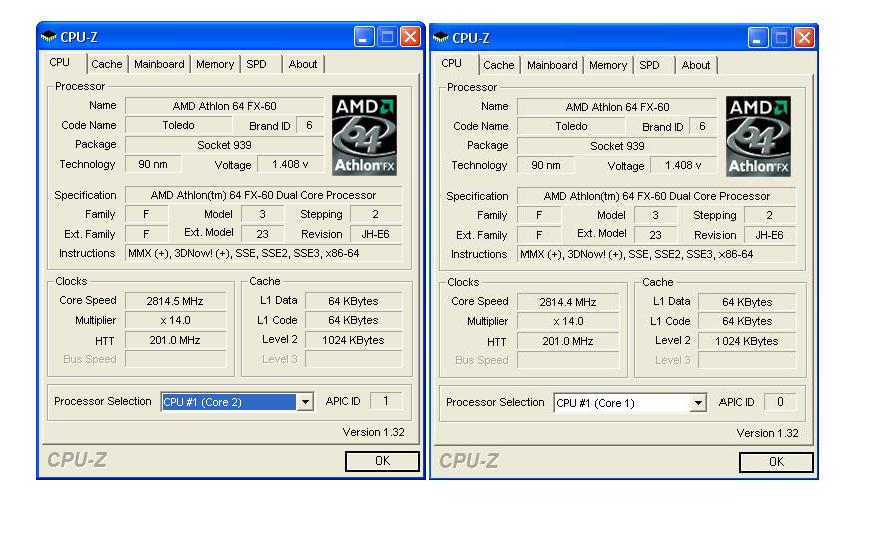The height and width of the screenshot is (533, 870).
Task: Click Family F value in left window
Action: click(146, 215)
